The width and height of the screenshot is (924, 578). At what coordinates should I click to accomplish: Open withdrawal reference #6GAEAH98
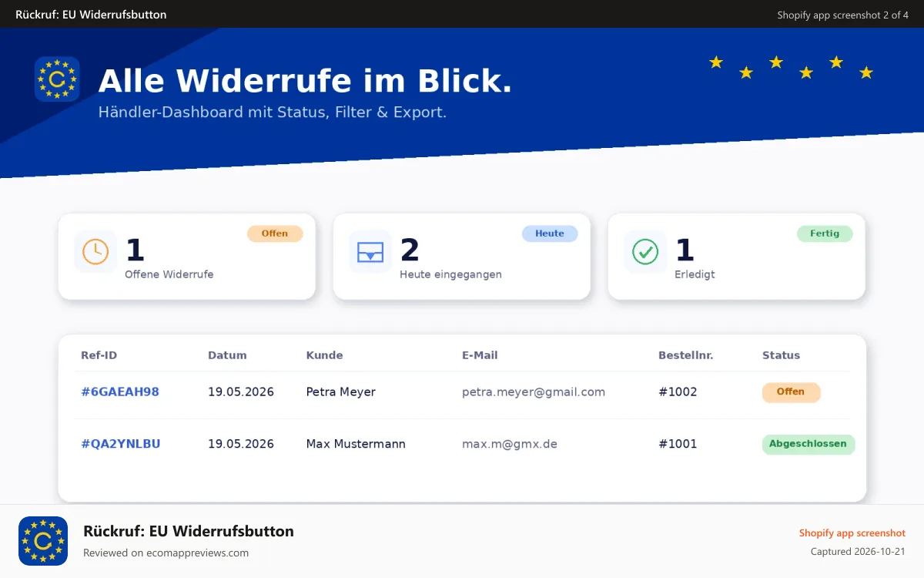point(120,391)
